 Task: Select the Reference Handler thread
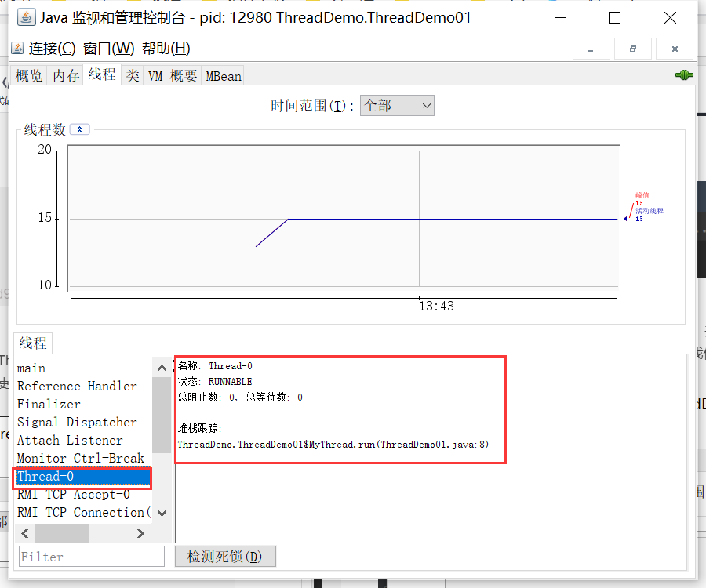83,386
